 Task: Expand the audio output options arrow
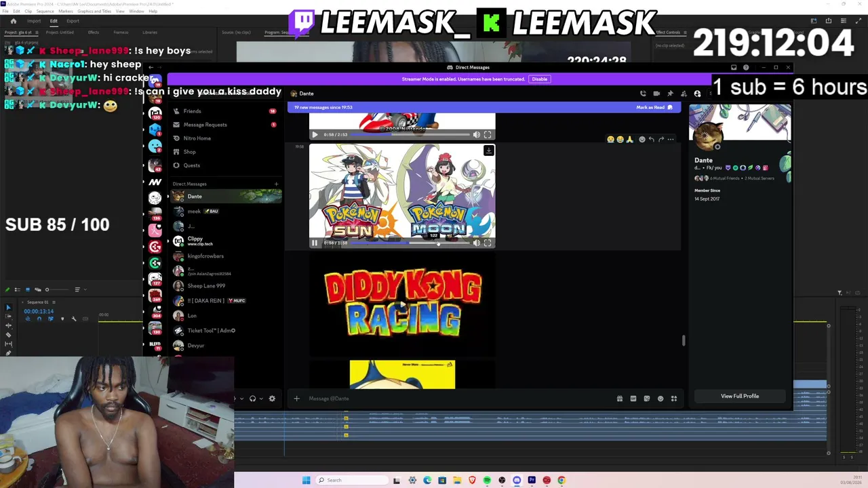[261, 399]
